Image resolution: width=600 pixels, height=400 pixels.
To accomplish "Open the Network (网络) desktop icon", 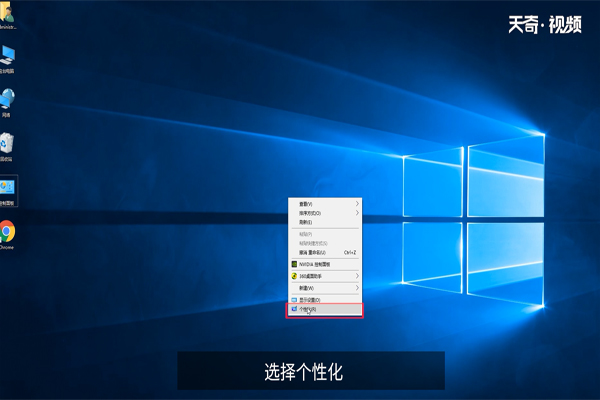I will point(7,103).
